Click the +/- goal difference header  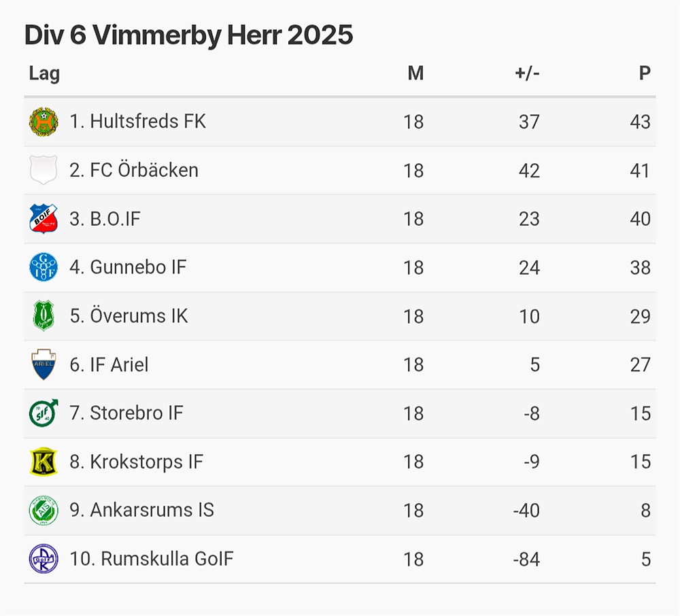(x=527, y=73)
